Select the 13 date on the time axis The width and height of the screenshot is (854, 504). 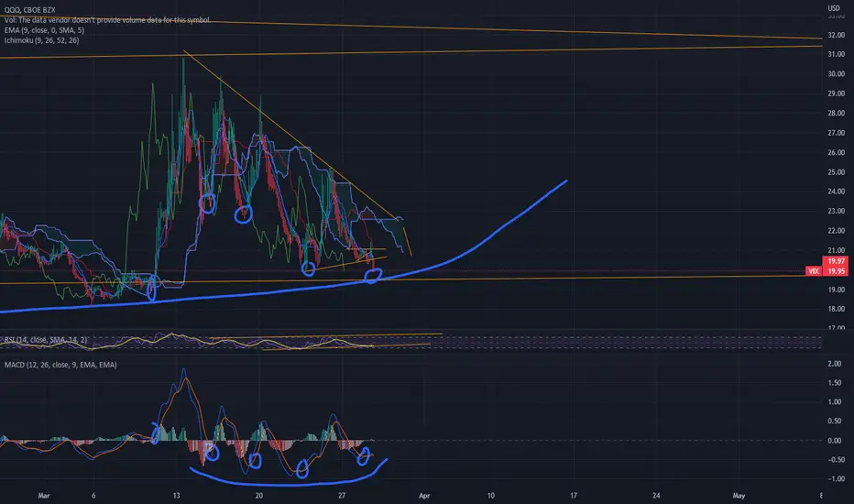pyautogui.click(x=176, y=496)
